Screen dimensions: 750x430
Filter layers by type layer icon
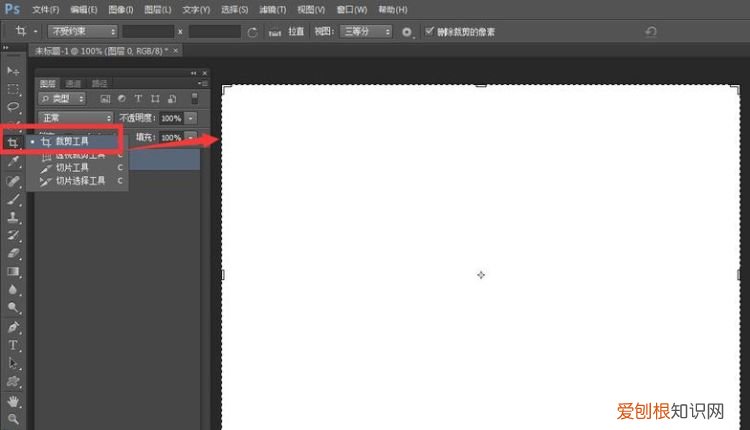[x=138, y=99]
